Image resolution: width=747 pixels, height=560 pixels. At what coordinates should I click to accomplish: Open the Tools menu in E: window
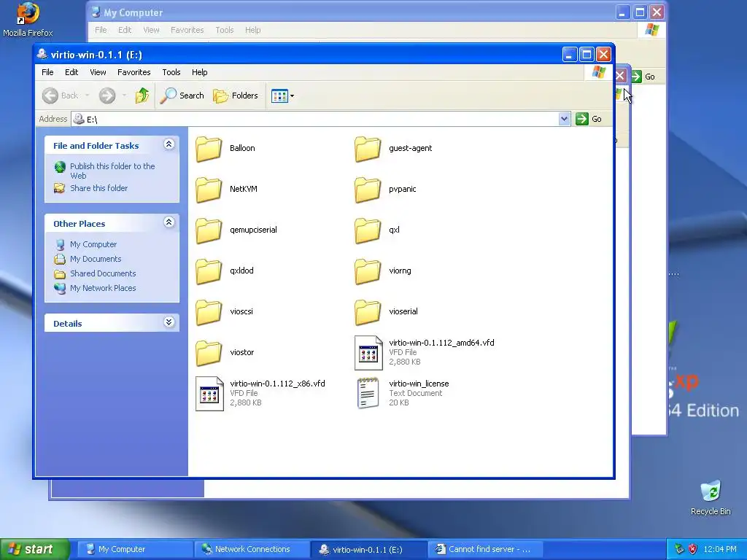point(171,72)
